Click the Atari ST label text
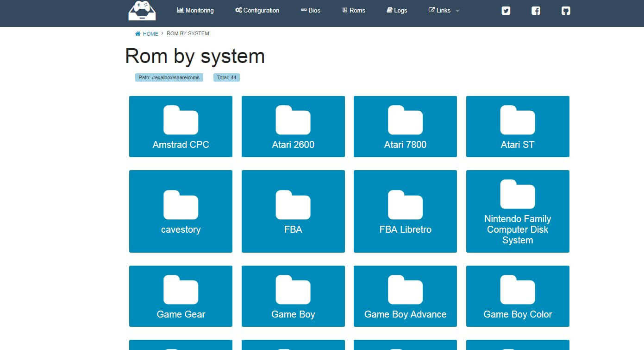The height and width of the screenshot is (350, 644). click(518, 145)
